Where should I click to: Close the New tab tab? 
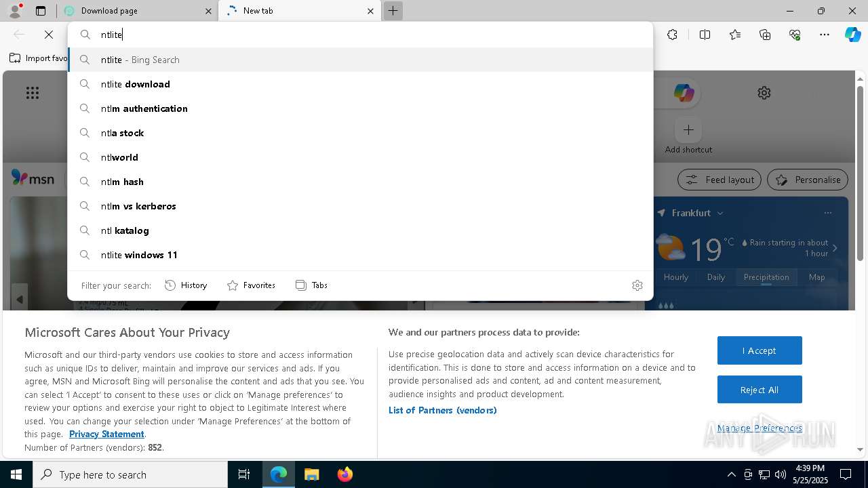[370, 11]
